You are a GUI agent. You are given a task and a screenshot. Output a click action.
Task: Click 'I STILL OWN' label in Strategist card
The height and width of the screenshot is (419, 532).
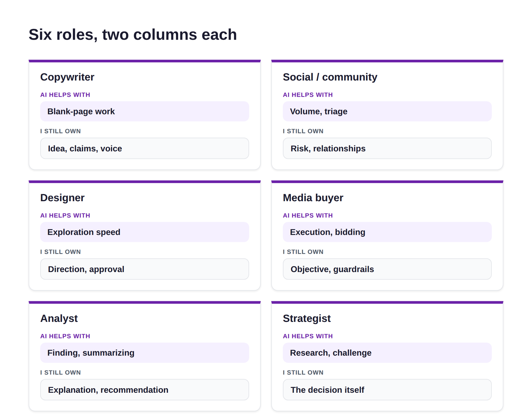(303, 372)
